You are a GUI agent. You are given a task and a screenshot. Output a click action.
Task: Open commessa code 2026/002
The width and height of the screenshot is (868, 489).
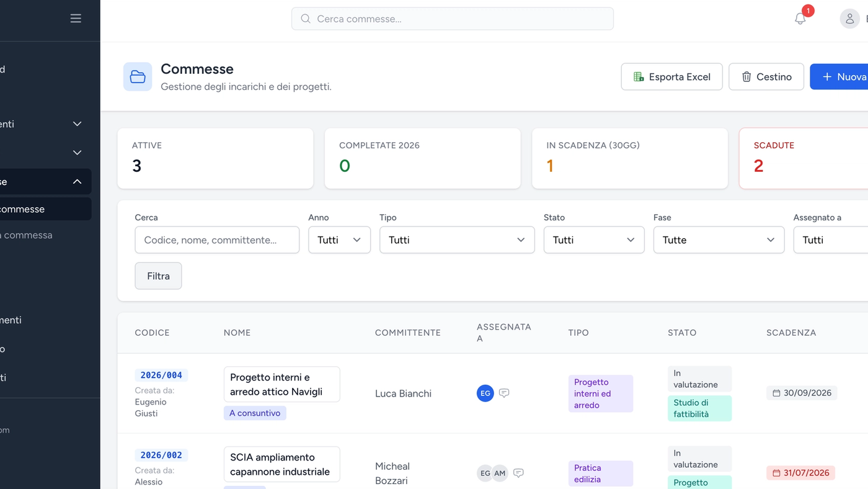[161, 455]
